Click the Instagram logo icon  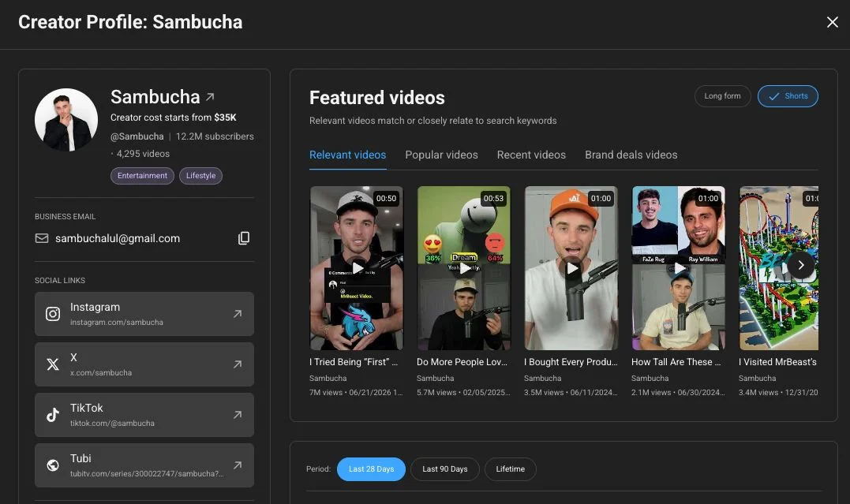[53, 315]
